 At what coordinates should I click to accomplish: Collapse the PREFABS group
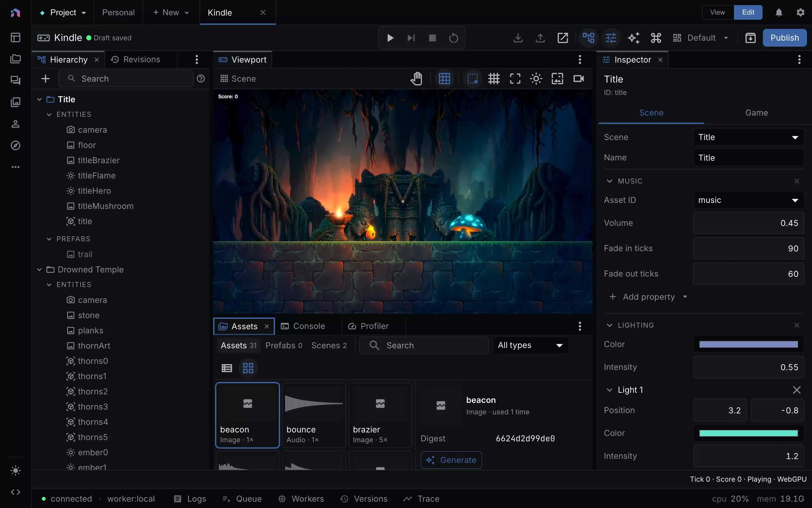[x=49, y=239]
